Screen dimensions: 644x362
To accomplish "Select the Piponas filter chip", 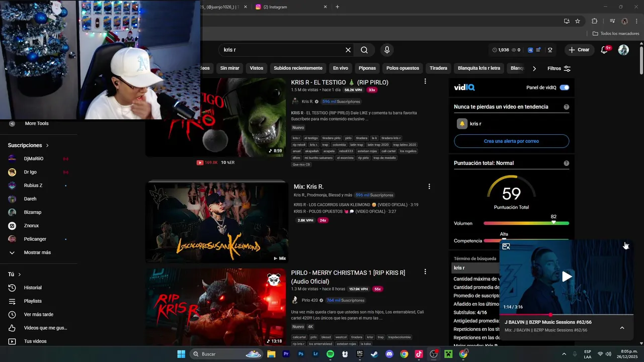I will (367, 68).
